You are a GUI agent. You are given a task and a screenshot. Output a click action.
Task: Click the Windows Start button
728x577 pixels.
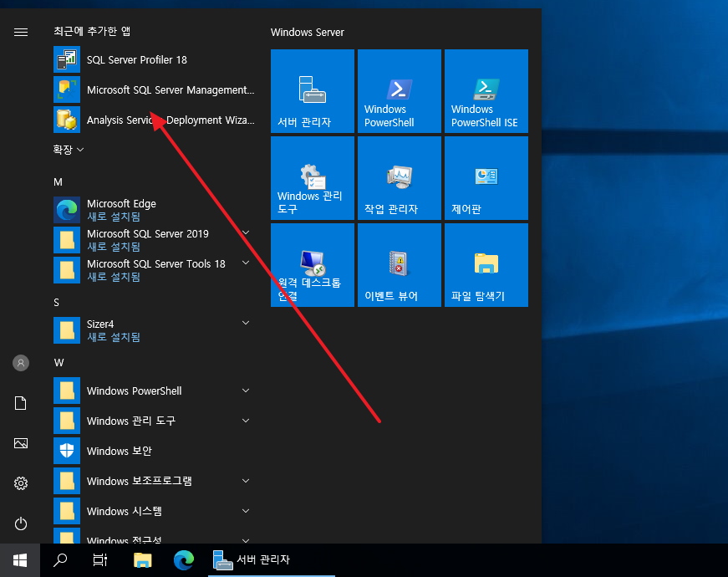coord(20,560)
